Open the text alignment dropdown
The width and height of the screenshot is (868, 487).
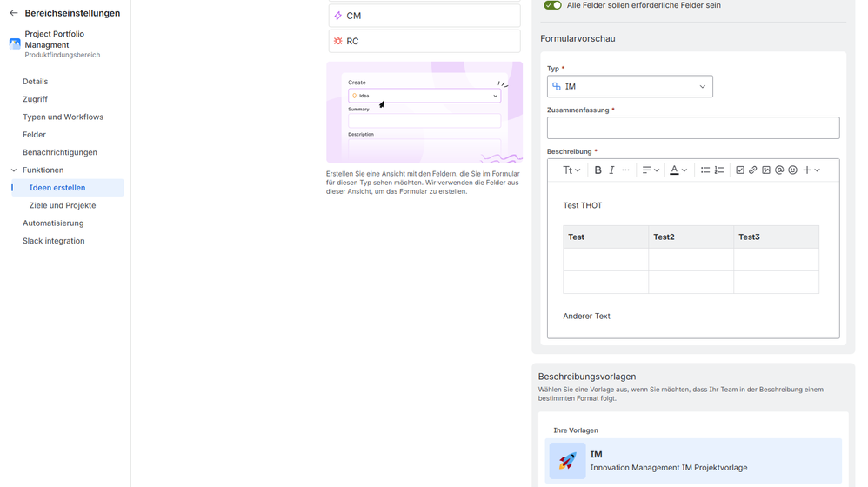[x=651, y=170]
